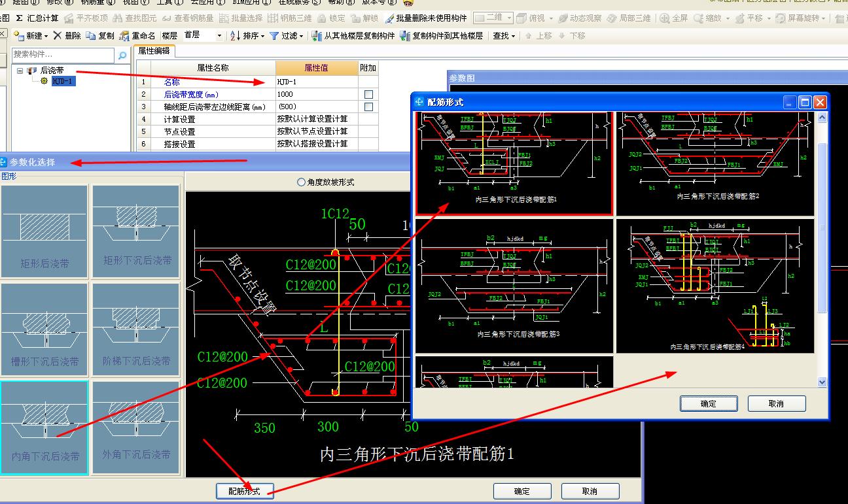The width and height of the screenshot is (848, 504).
Task: Collapse the 后浇带 tree node
Action: coord(20,71)
